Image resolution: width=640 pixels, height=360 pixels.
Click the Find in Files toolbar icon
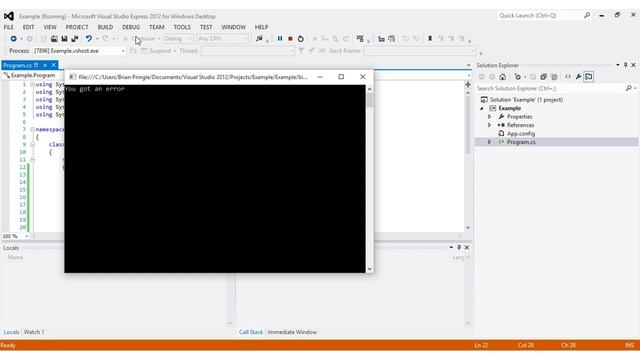(x=259, y=38)
